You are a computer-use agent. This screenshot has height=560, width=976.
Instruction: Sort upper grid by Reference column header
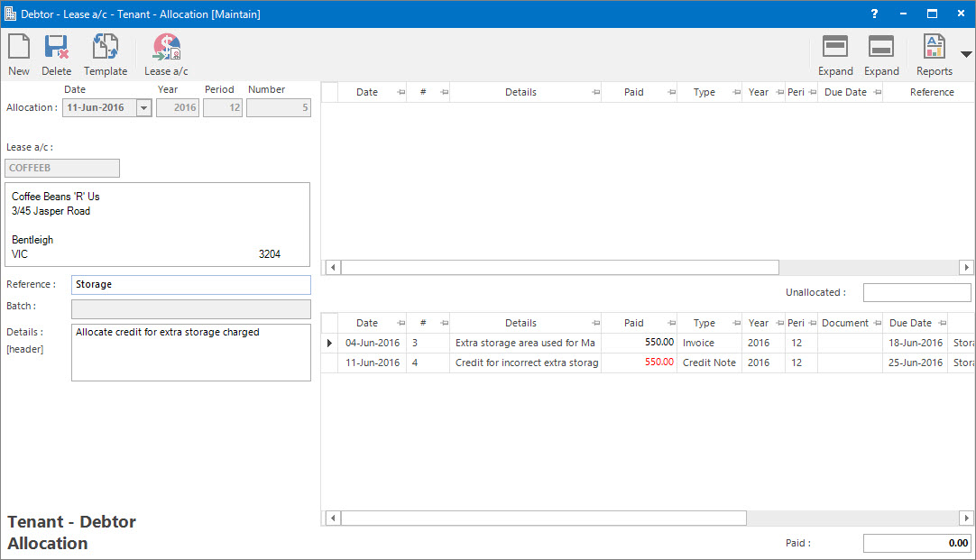coord(931,92)
